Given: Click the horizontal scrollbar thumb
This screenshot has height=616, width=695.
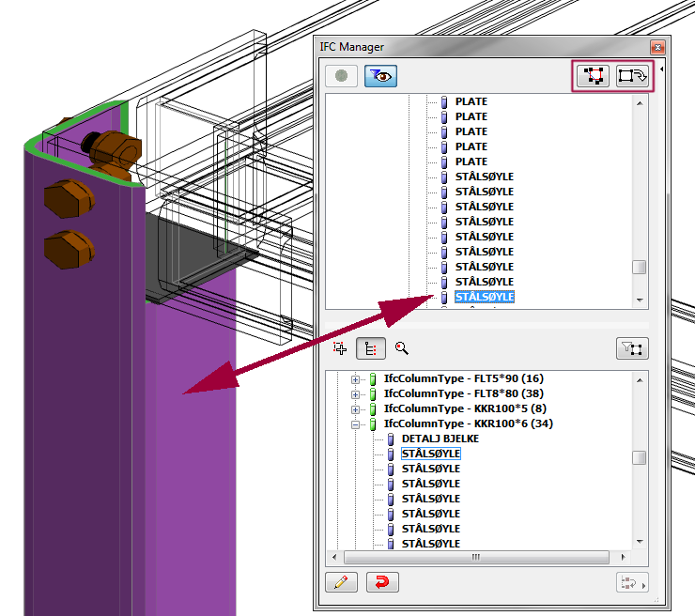Looking at the screenshot, I should tap(476, 557).
